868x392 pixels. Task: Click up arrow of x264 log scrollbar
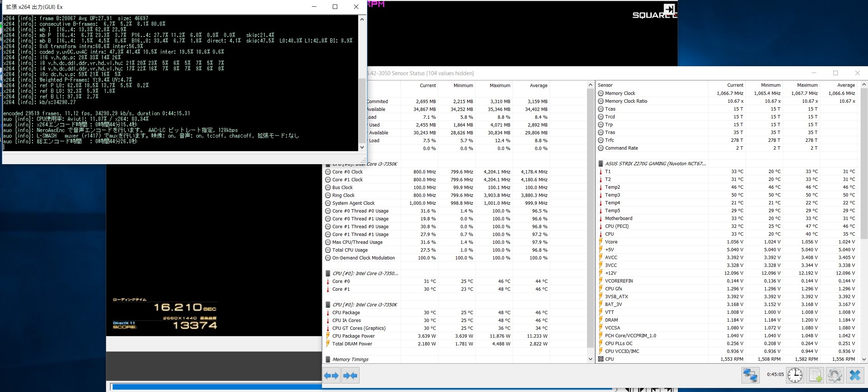pyautogui.click(x=362, y=19)
